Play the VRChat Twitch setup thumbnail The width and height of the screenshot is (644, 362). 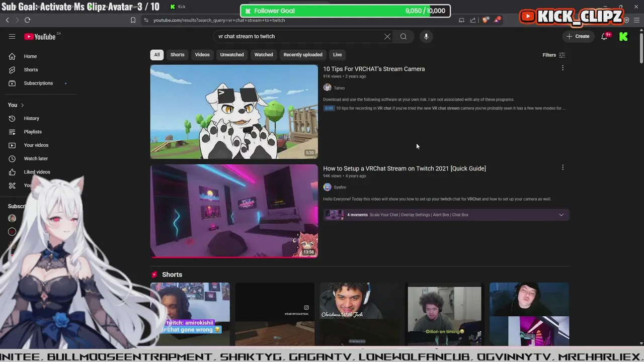[x=234, y=211]
